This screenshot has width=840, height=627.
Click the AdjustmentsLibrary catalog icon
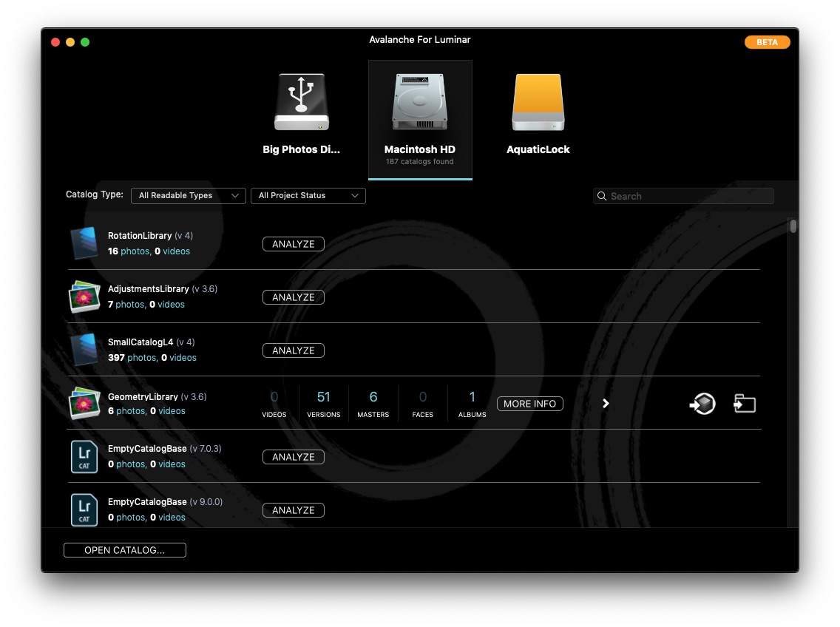tap(84, 296)
